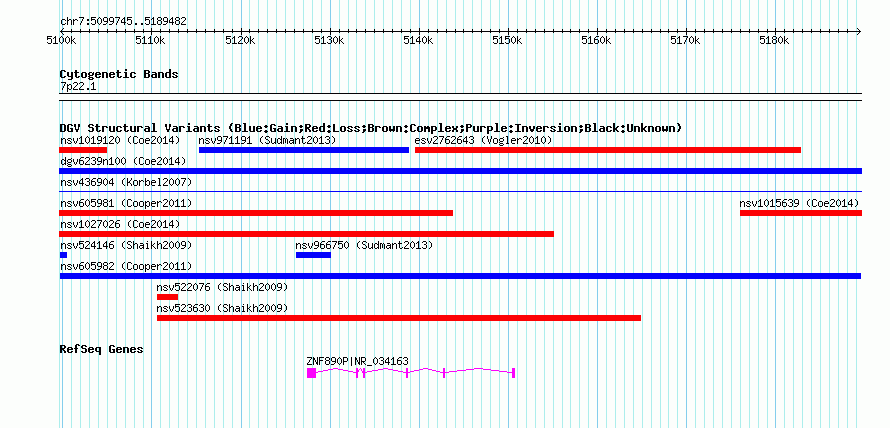Click the ZNF890P gene model glyph
This screenshot has width=890, height=428.
point(411,372)
